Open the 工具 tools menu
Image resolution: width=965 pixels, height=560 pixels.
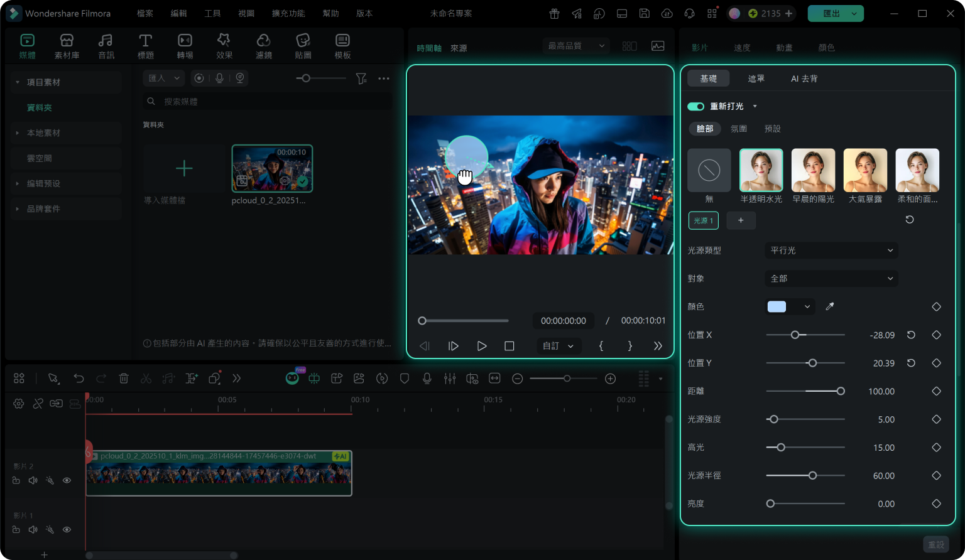pyautogui.click(x=212, y=13)
